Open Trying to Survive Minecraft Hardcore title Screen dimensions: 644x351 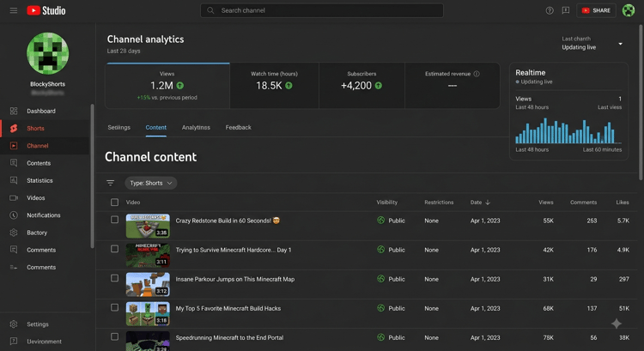[234, 250]
